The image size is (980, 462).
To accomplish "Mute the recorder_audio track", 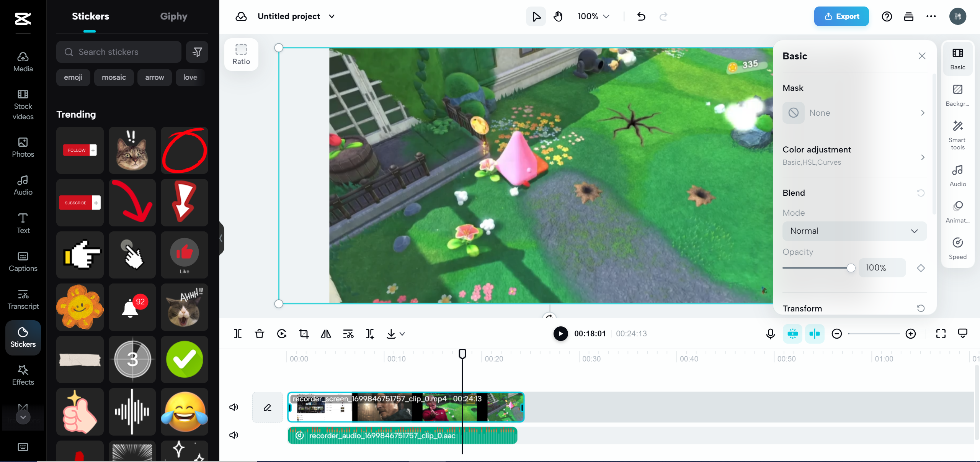I will (234, 435).
